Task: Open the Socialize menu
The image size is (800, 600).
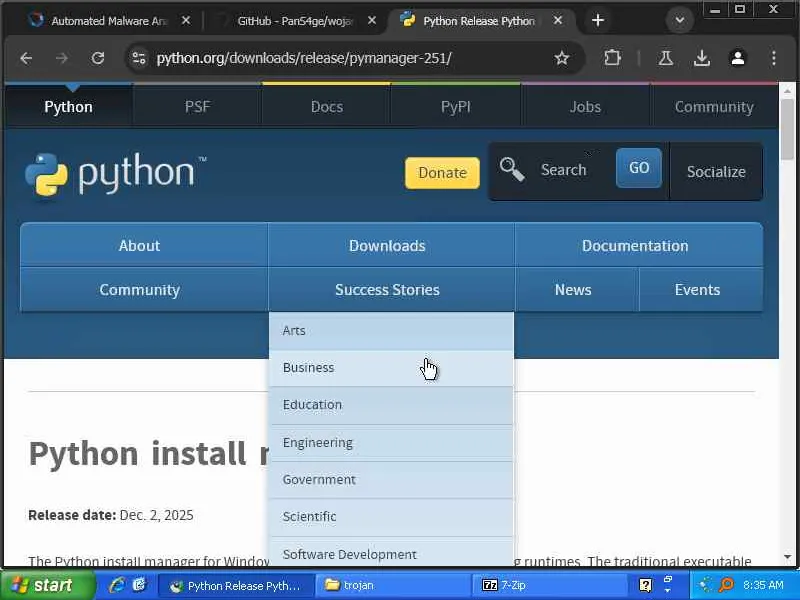Action: [716, 171]
